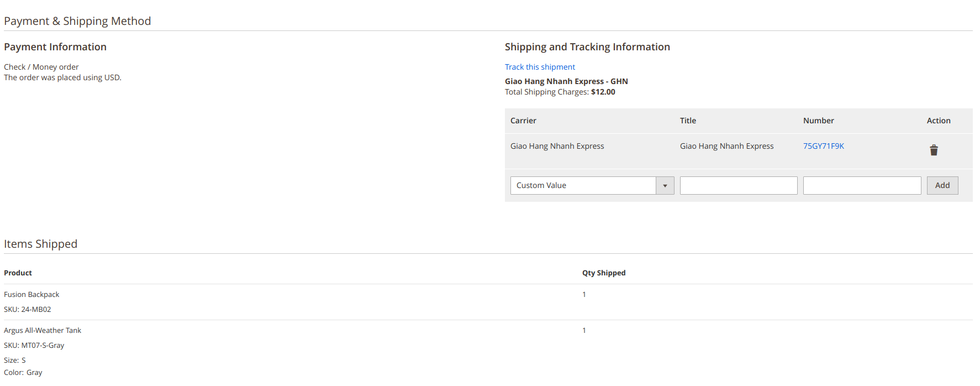Viewport: 980px width, 386px height.
Task: Click shipped quantity for Argus All-Weather Tank
Action: [584, 331]
